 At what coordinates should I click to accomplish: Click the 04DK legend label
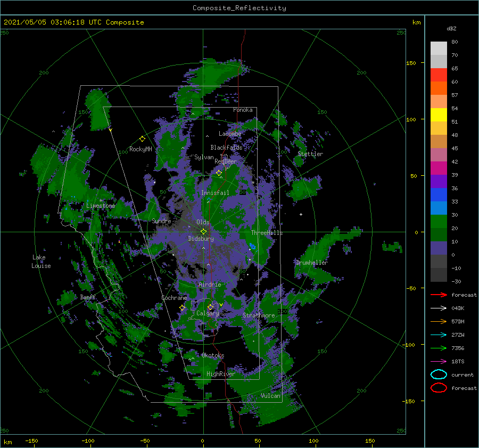click(x=458, y=308)
